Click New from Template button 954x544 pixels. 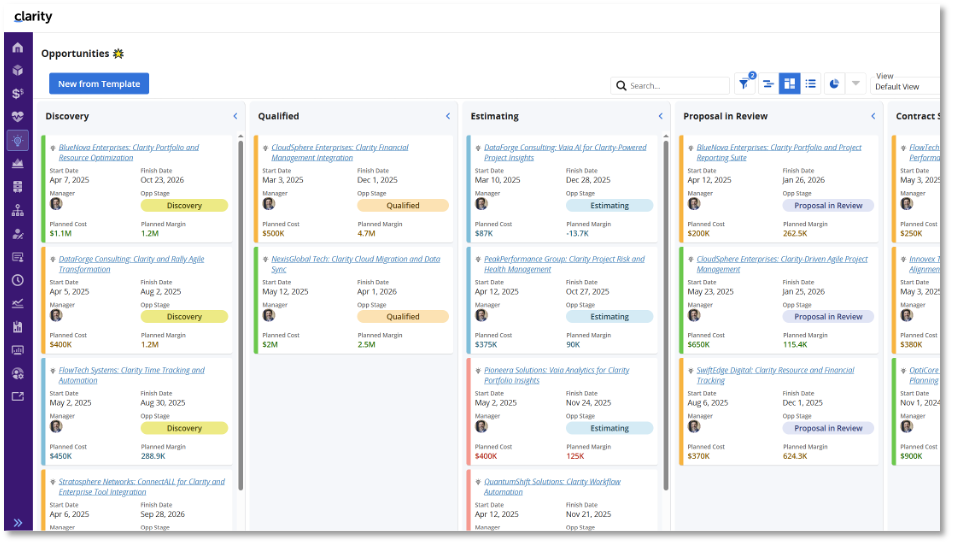pos(99,84)
